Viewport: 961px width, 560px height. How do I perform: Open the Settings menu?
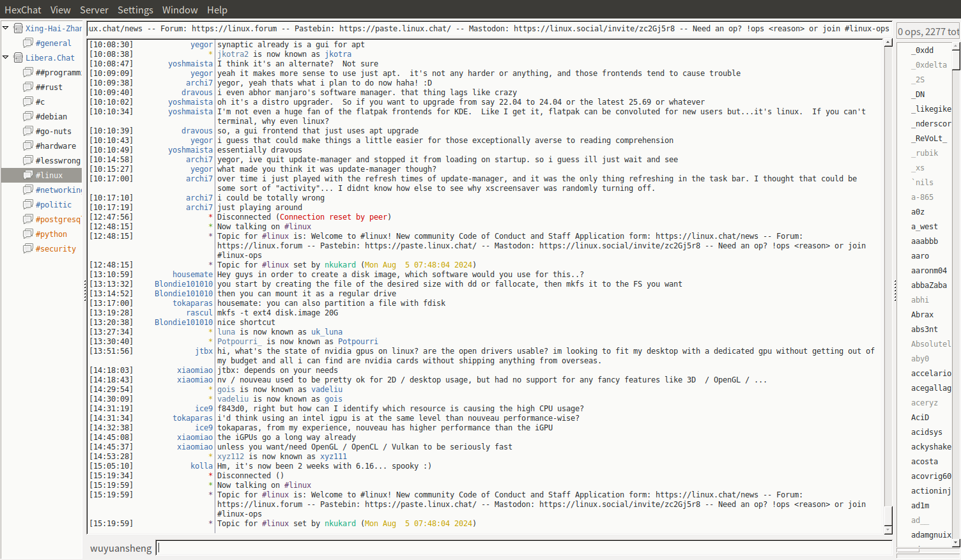135,10
